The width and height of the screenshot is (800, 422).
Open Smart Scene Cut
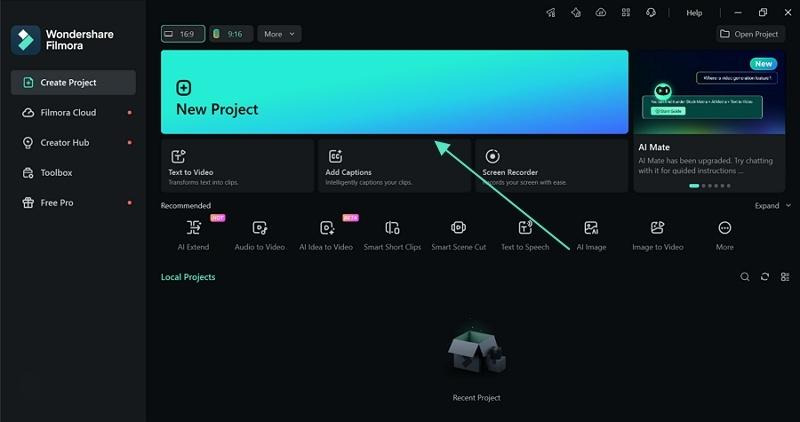pos(459,235)
